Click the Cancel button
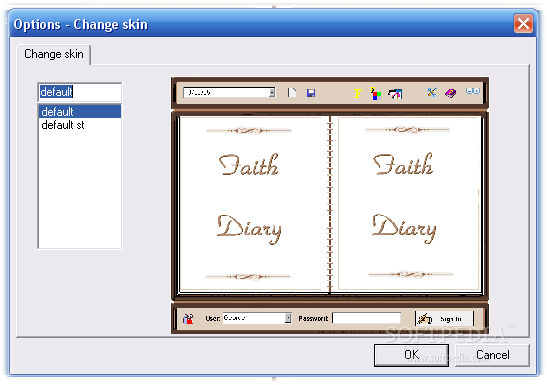 click(x=493, y=355)
